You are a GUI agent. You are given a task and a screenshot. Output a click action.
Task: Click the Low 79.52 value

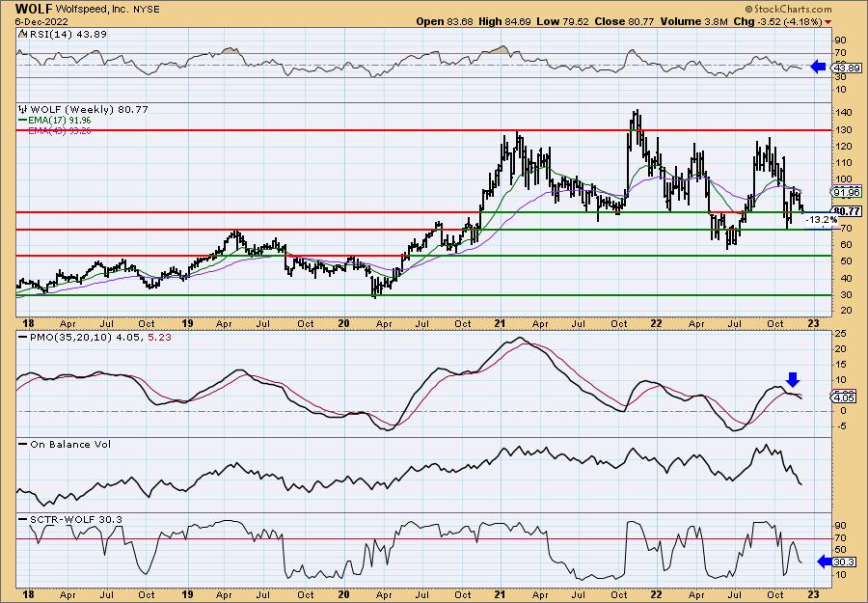[x=563, y=21]
